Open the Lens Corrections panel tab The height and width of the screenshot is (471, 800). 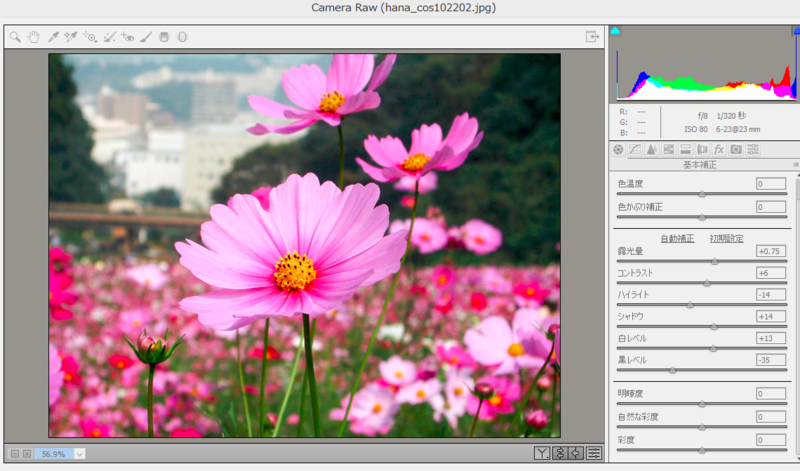pos(702,150)
